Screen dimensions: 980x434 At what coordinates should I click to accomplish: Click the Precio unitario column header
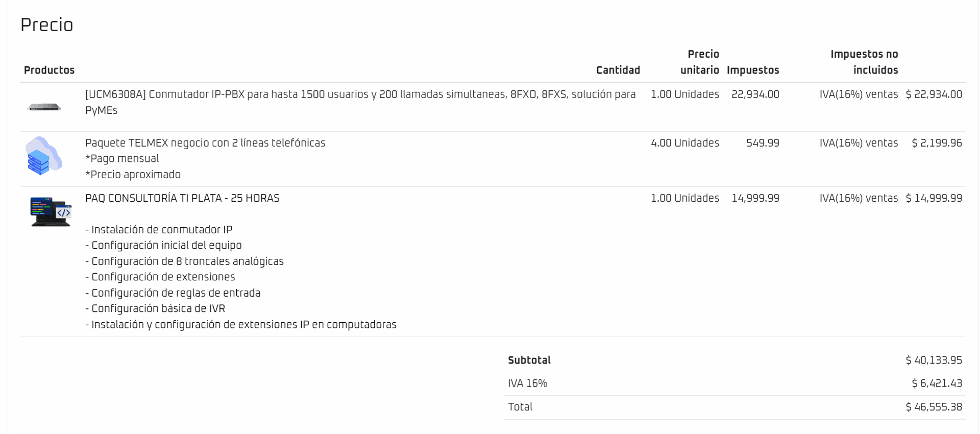[x=699, y=62]
